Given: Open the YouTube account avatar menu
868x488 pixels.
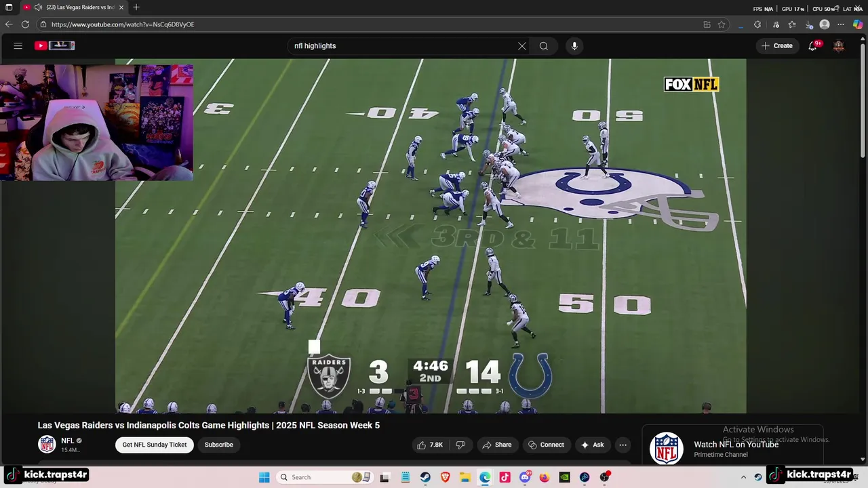Looking at the screenshot, I should pyautogui.click(x=839, y=45).
